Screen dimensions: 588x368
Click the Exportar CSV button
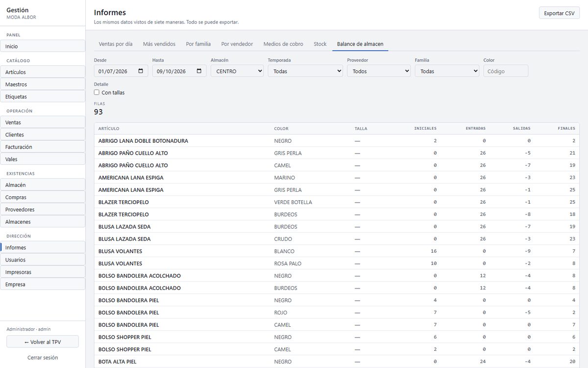(559, 13)
